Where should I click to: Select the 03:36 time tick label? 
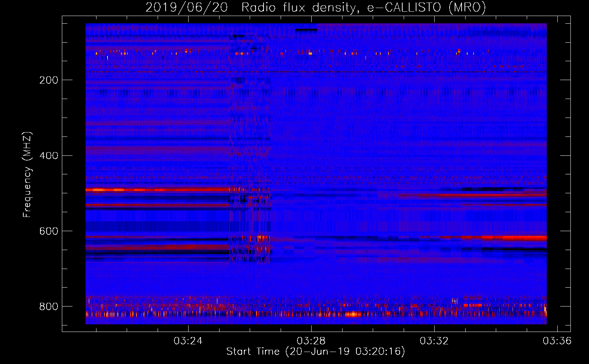(557, 341)
